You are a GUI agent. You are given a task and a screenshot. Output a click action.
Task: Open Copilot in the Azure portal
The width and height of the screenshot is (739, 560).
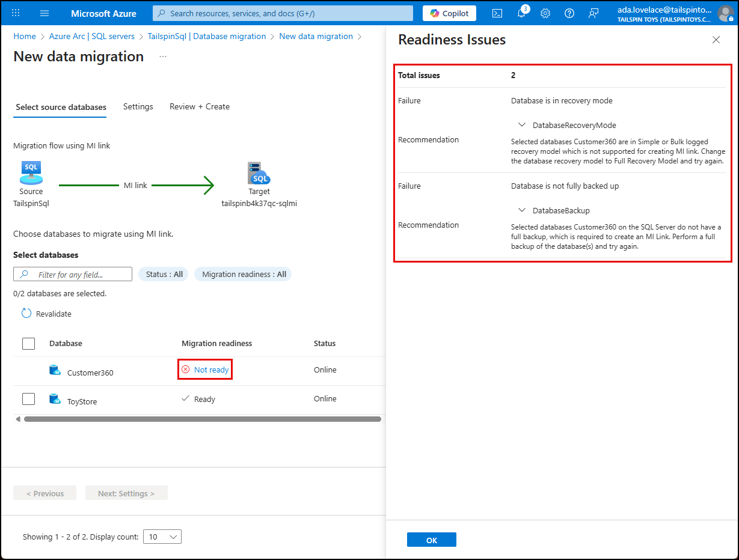[x=449, y=13]
